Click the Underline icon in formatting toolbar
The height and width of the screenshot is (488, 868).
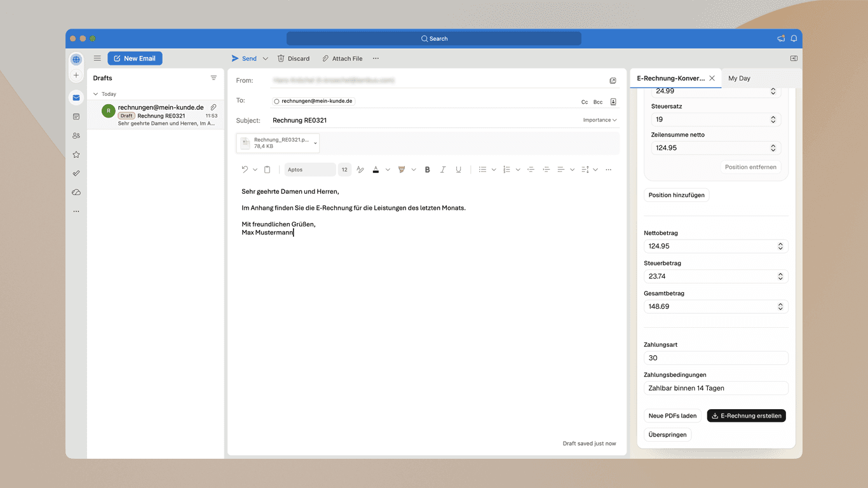(x=458, y=169)
